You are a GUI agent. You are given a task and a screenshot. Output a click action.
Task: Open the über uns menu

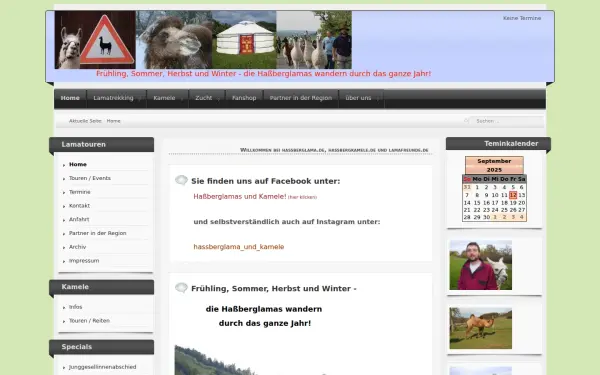click(x=361, y=98)
